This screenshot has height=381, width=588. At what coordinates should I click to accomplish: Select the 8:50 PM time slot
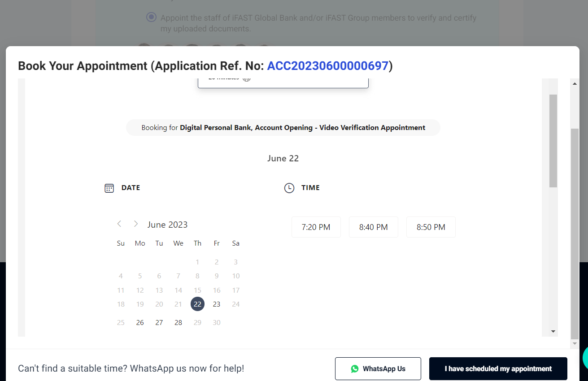[x=431, y=227]
